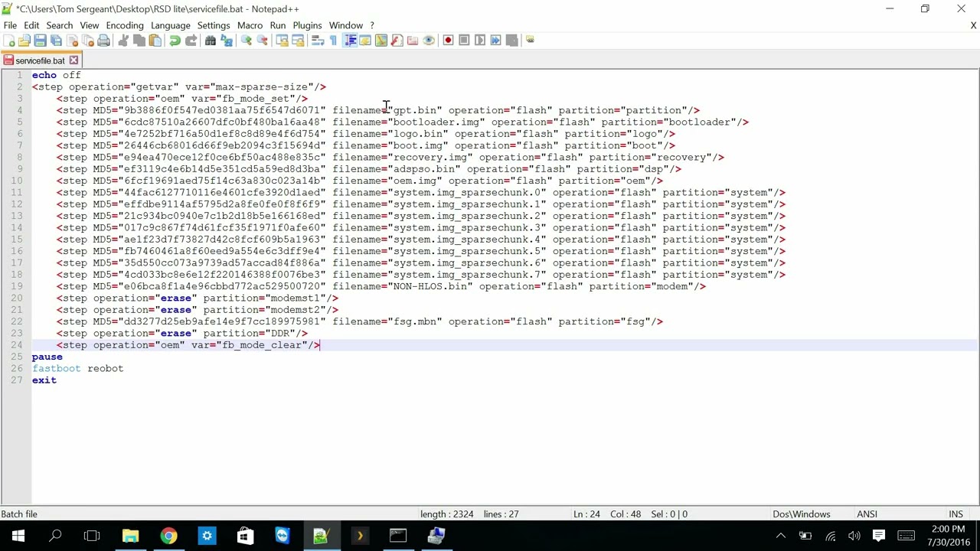Click the last plugin icon on toolbar

530,41
